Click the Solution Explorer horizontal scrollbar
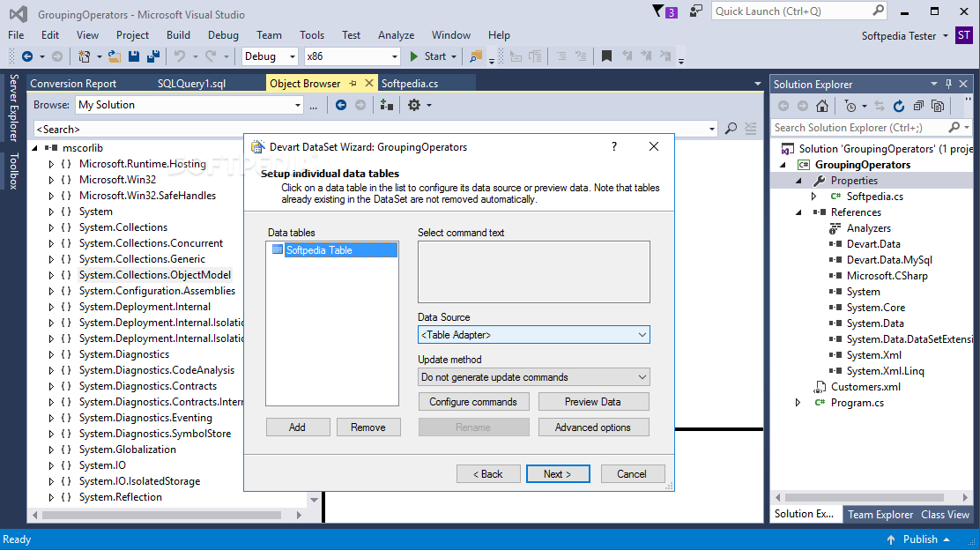Image resolution: width=980 pixels, height=550 pixels. pyautogui.click(x=865, y=497)
